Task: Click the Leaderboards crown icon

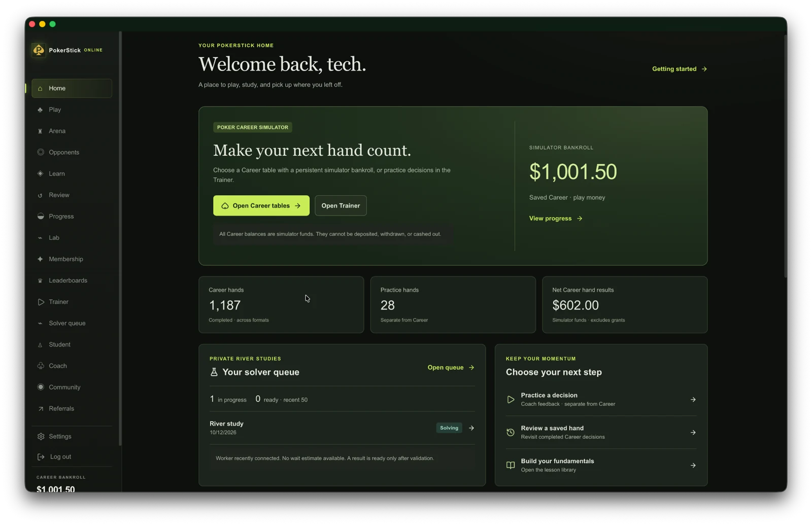Action: 40,281
